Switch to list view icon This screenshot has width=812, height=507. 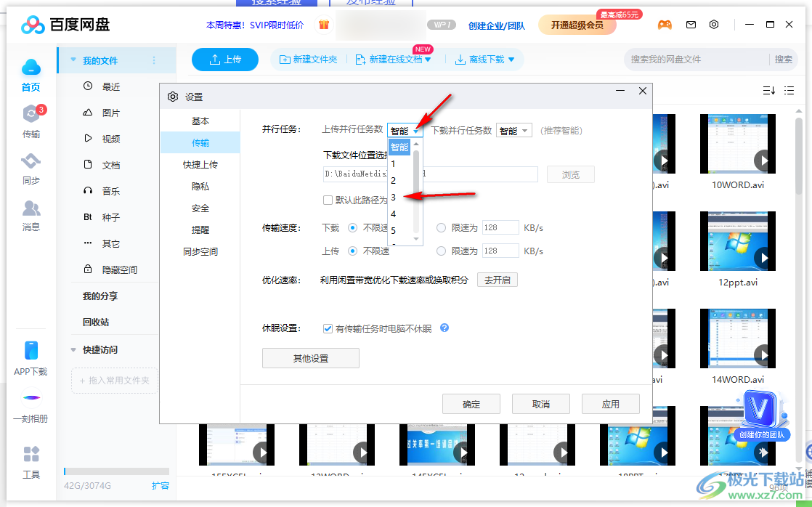click(x=789, y=91)
